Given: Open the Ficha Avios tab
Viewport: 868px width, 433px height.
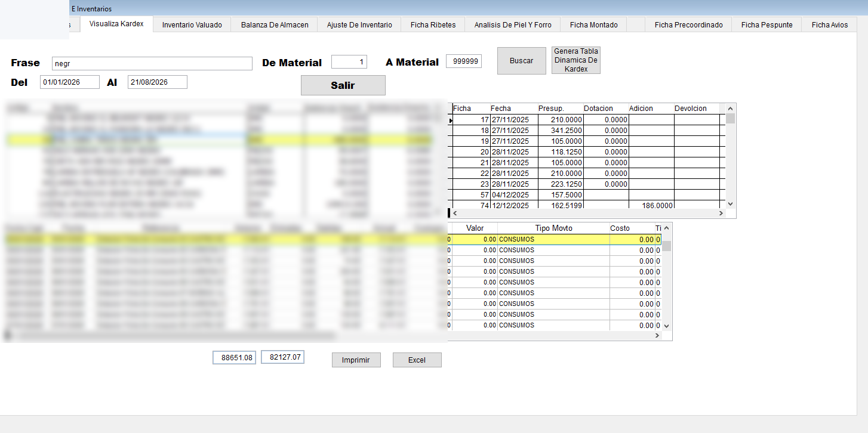Looking at the screenshot, I should point(829,25).
